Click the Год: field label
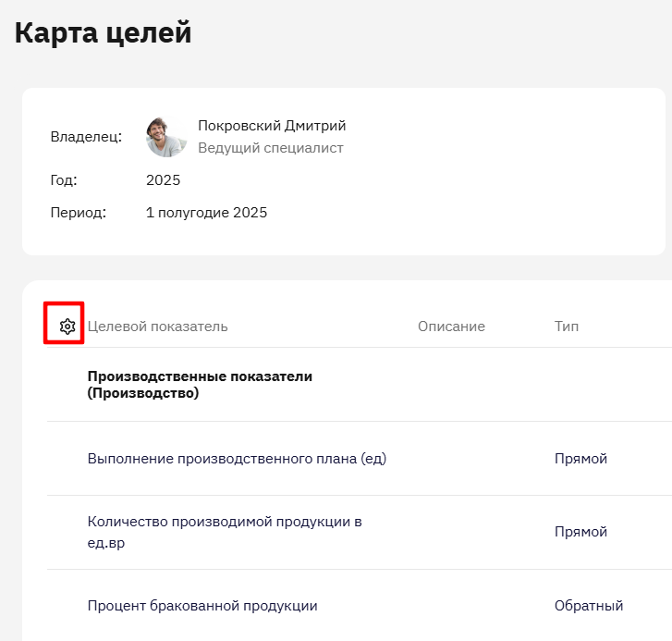Image resolution: width=672 pixels, height=641 pixels. 64,180
